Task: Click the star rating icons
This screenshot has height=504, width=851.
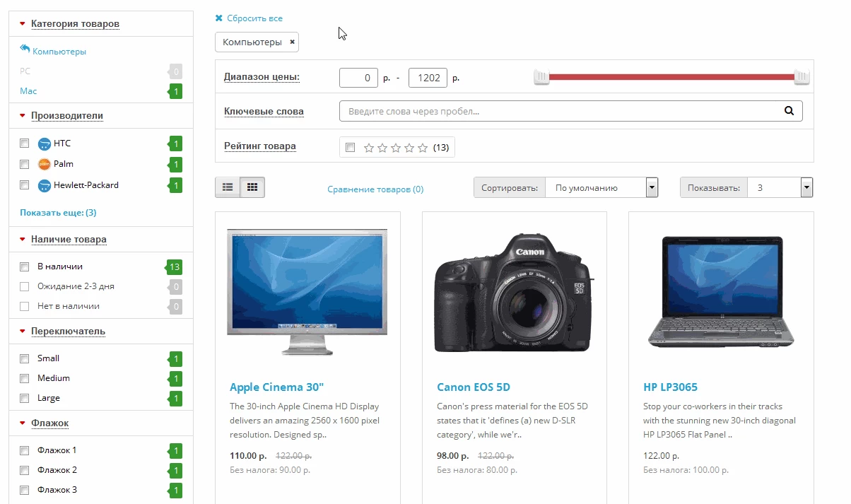Action: tap(396, 148)
